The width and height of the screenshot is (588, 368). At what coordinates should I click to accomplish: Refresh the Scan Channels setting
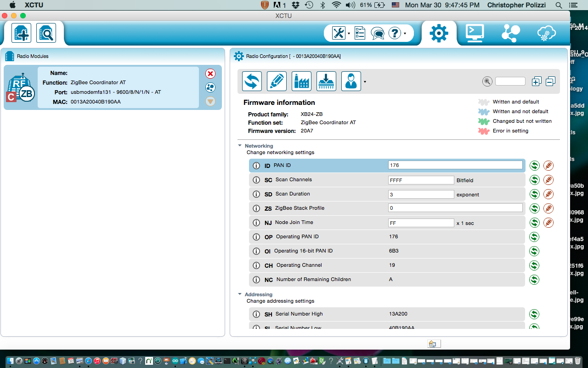coord(534,180)
